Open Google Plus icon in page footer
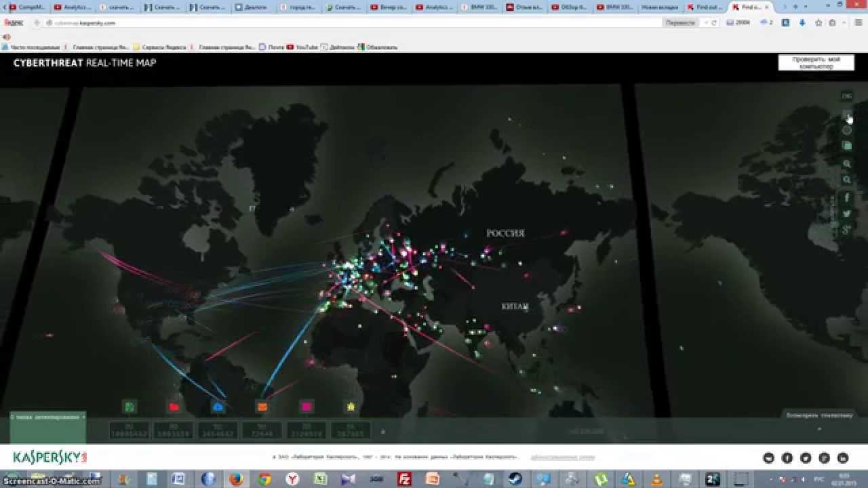 [825, 458]
